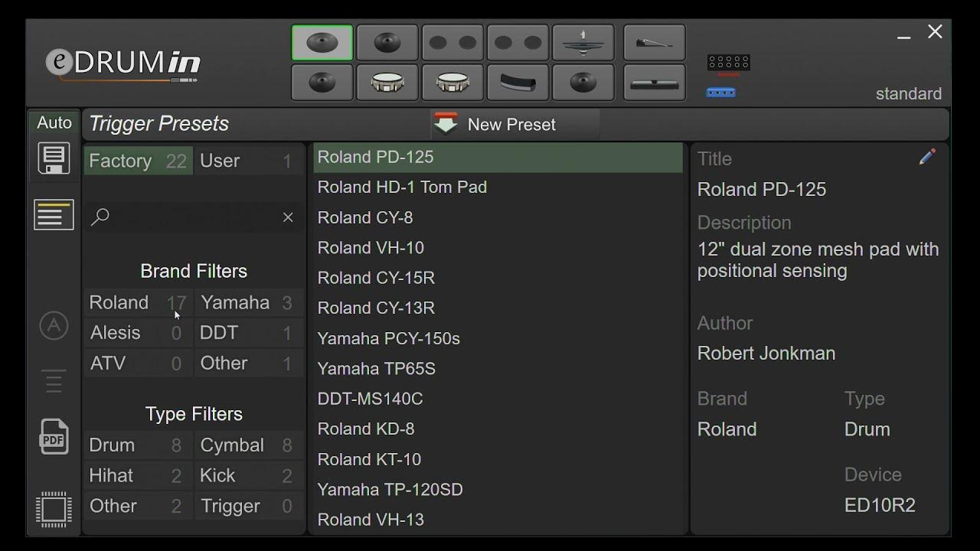Select the curved bar pad input slot

(x=518, y=82)
